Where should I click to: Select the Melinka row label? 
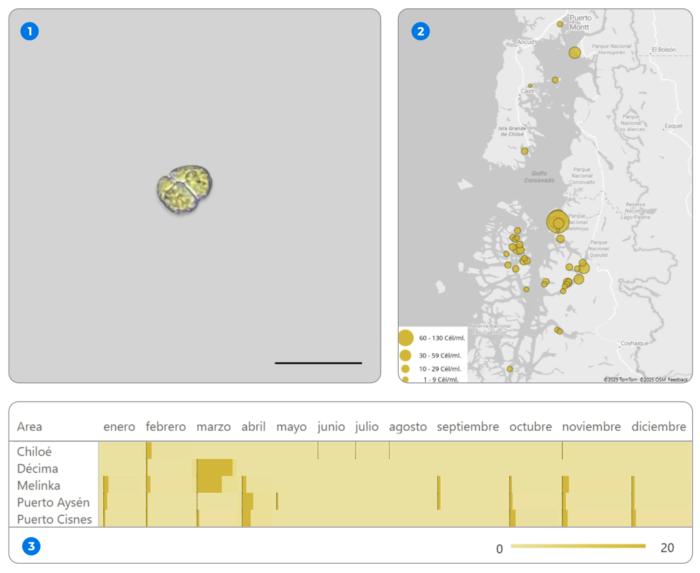[40, 485]
